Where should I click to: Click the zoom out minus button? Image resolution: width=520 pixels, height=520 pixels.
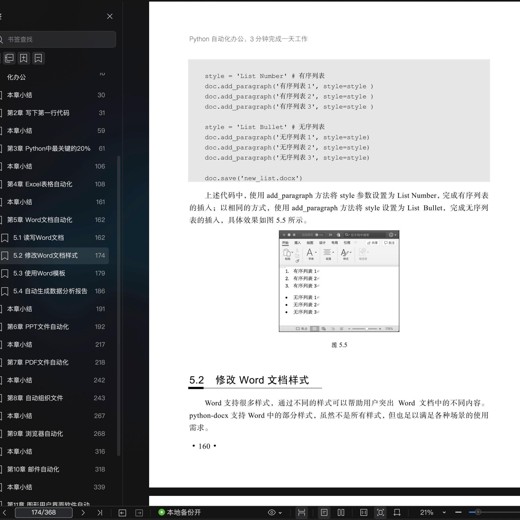pos(459,512)
